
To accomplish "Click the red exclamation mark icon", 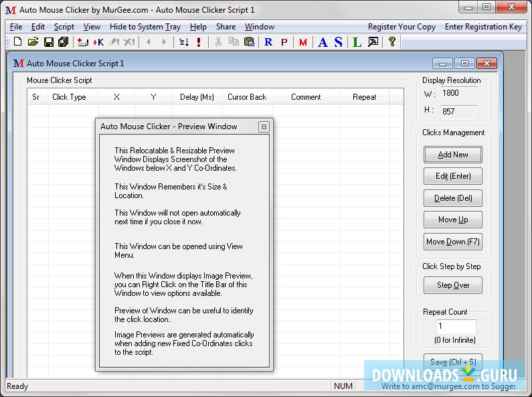I will point(199,42).
